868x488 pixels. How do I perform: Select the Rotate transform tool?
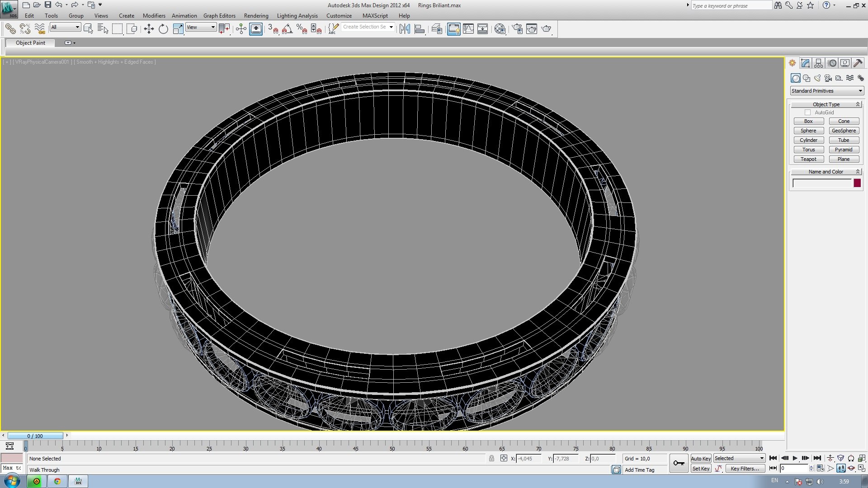coord(163,29)
